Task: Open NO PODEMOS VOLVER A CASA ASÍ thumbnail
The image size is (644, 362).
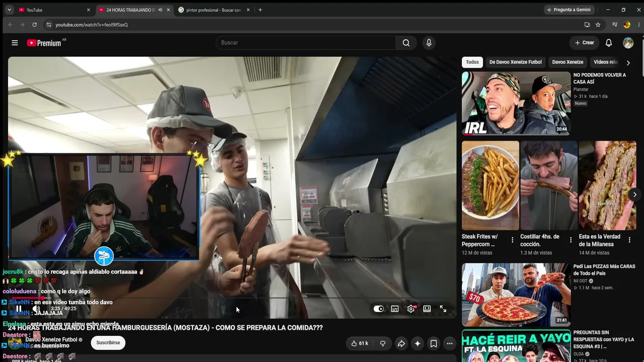Action: 516,103
